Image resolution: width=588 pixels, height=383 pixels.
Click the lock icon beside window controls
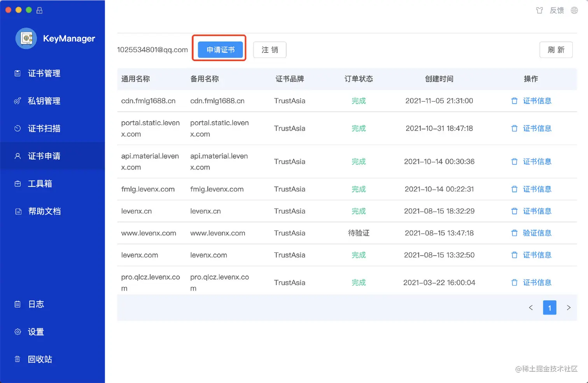tap(39, 10)
